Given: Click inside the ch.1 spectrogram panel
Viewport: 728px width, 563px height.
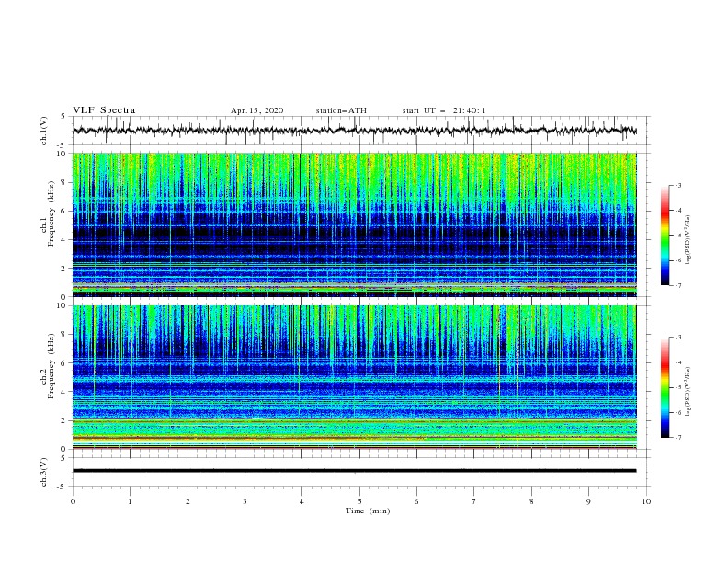Looking at the screenshot, I should pos(354,224).
